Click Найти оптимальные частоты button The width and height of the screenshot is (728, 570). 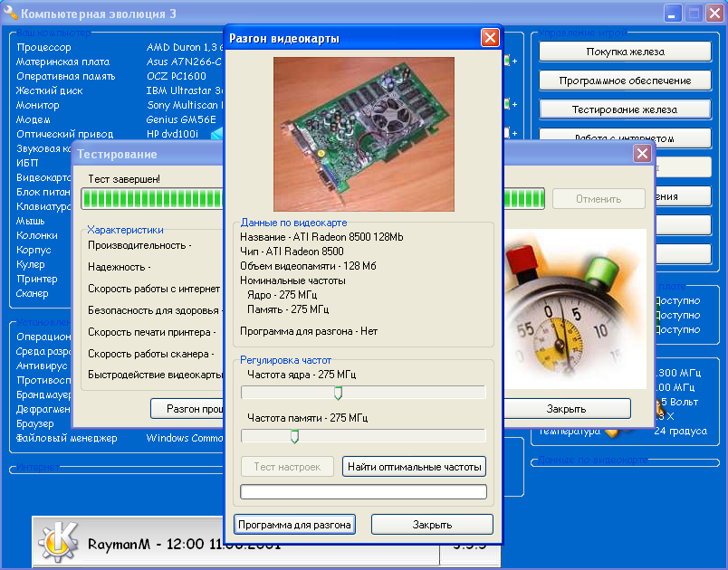(414, 467)
